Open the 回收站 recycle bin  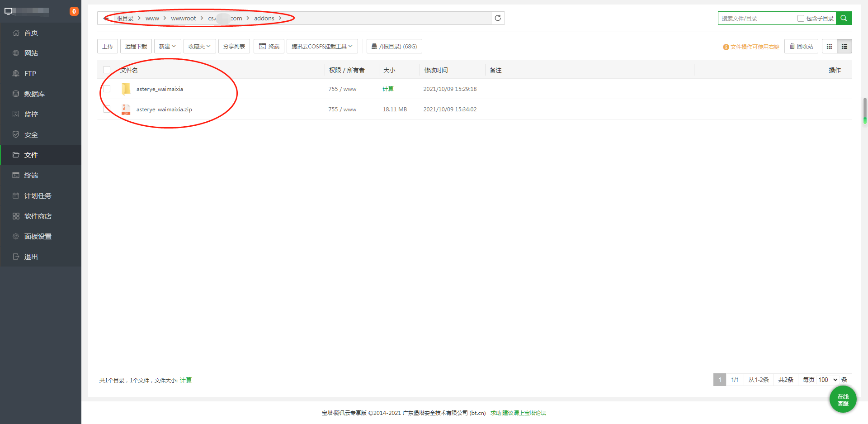(801, 46)
